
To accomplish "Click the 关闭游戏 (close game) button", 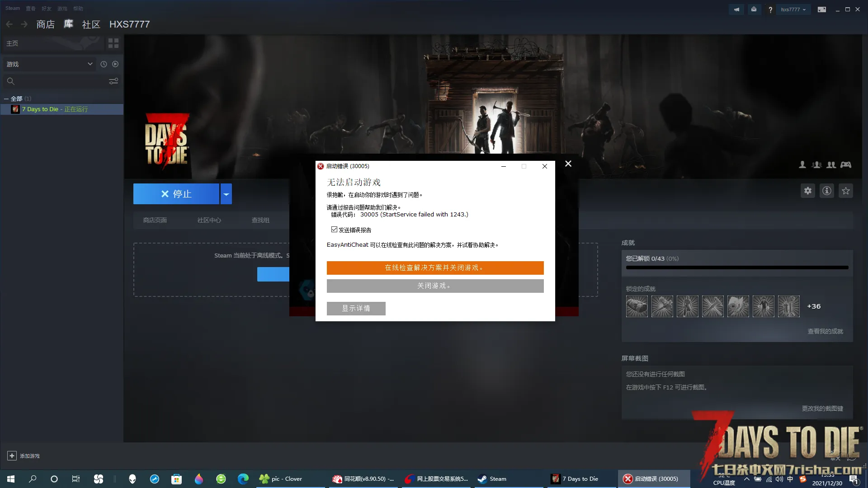I will pyautogui.click(x=435, y=286).
